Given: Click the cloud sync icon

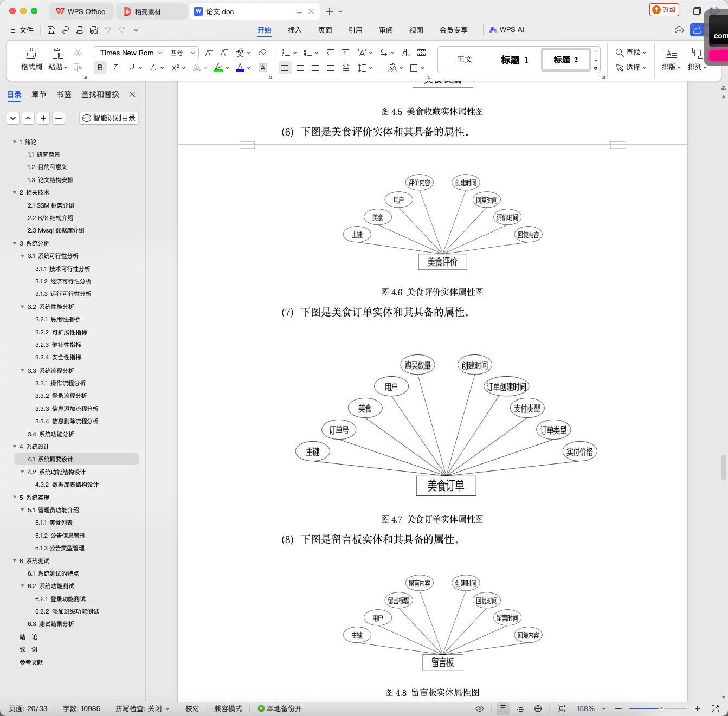Looking at the screenshot, I should click(679, 30).
